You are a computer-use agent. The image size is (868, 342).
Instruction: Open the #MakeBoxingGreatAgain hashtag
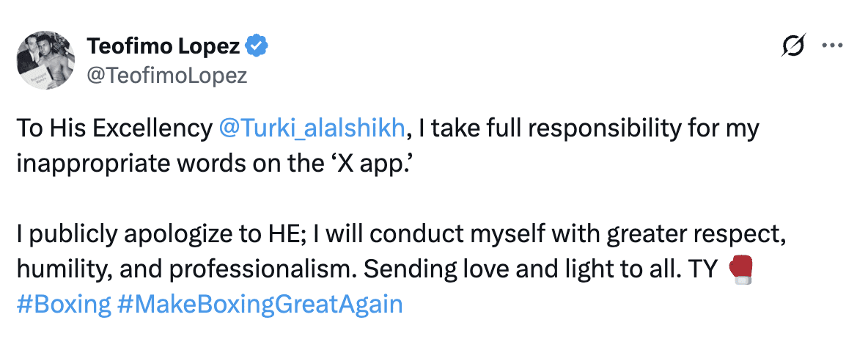pos(260,304)
